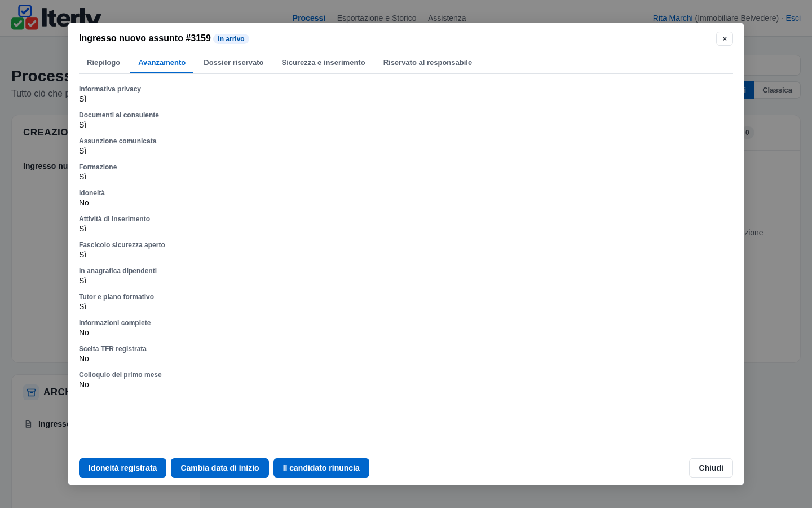Click the In anagrafica dipendenti label
Screen dimensions: 812x508
pos(118,271)
